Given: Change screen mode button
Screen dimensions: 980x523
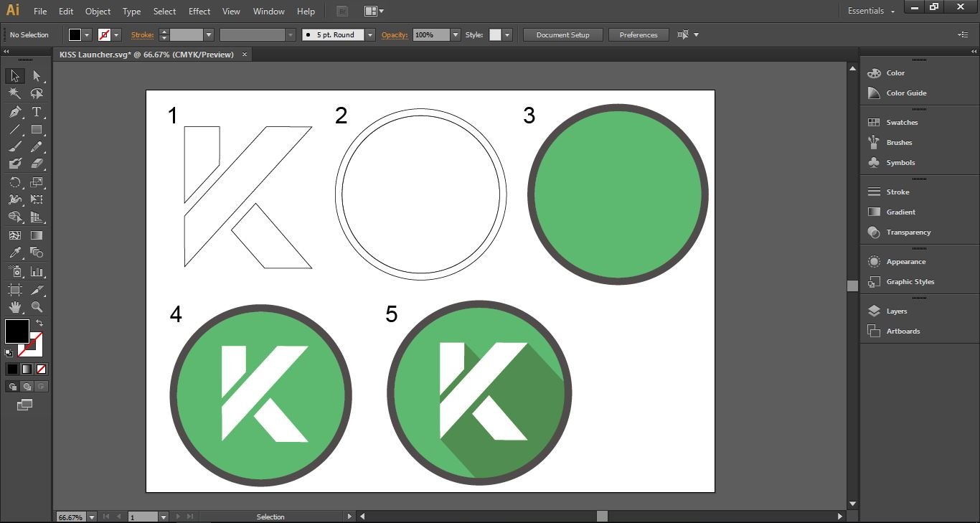Looking at the screenshot, I should 25,405.
